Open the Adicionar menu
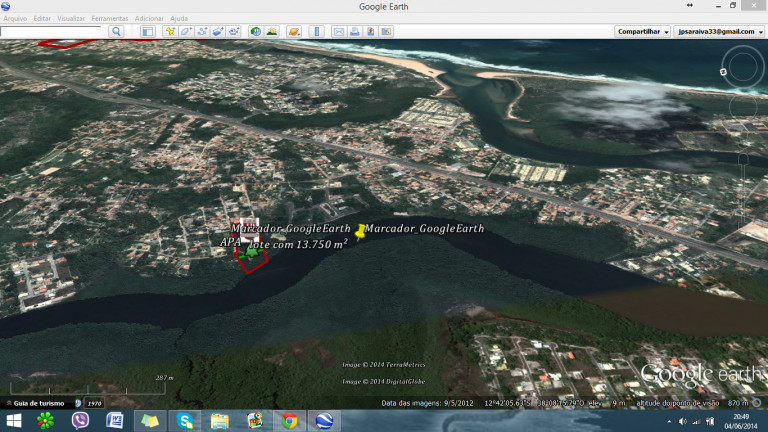The height and width of the screenshot is (432, 768). click(149, 18)
